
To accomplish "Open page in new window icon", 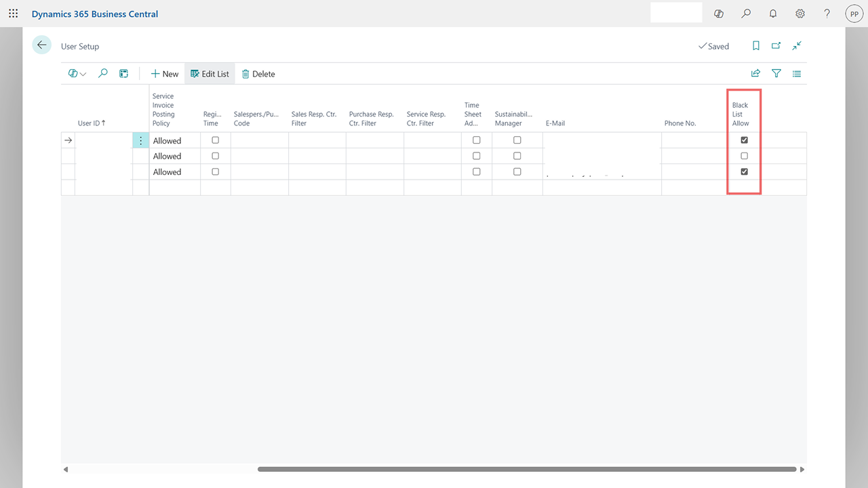I will pyautogui.click(x=776, y=46).
